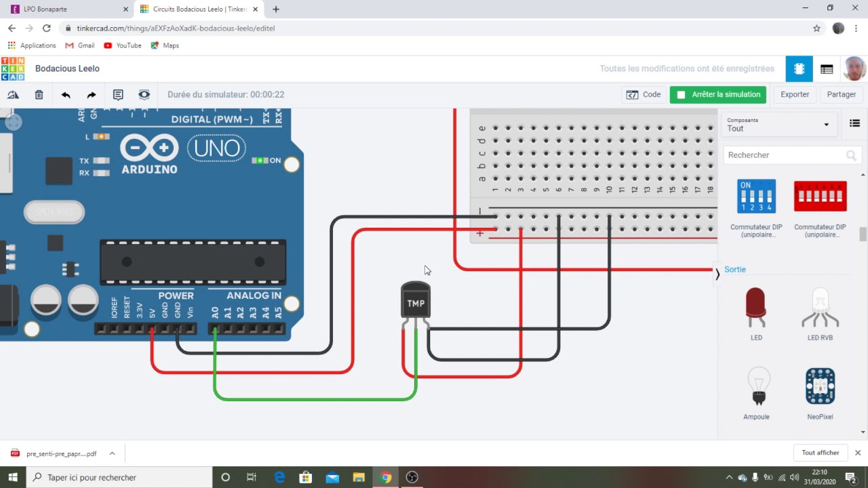Open the Composants Tout dropdown
This screenshot has height=488, width=868.
(x=778, y=124)
